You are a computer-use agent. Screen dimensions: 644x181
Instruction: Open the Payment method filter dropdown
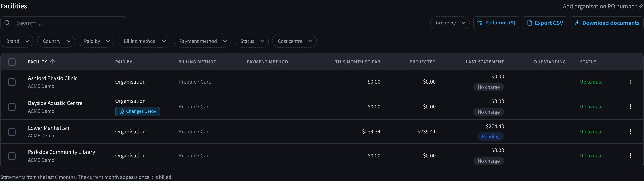tap(202, 41)
